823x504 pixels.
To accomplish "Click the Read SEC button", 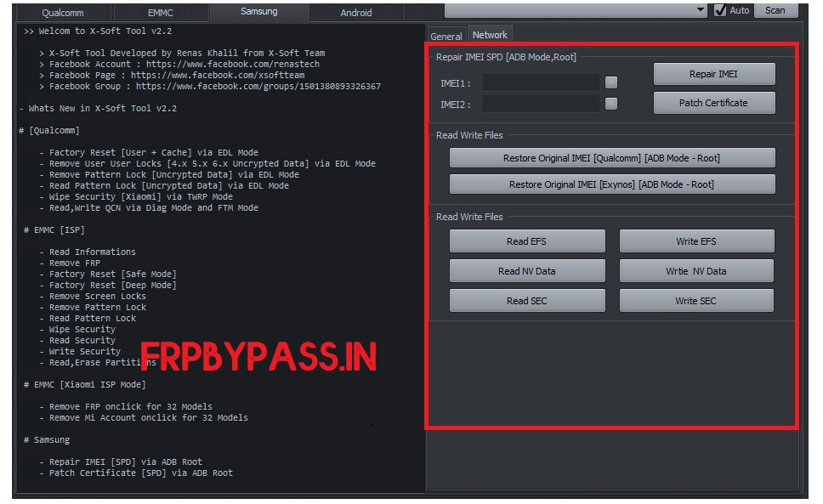I will [x=527, y=301].
